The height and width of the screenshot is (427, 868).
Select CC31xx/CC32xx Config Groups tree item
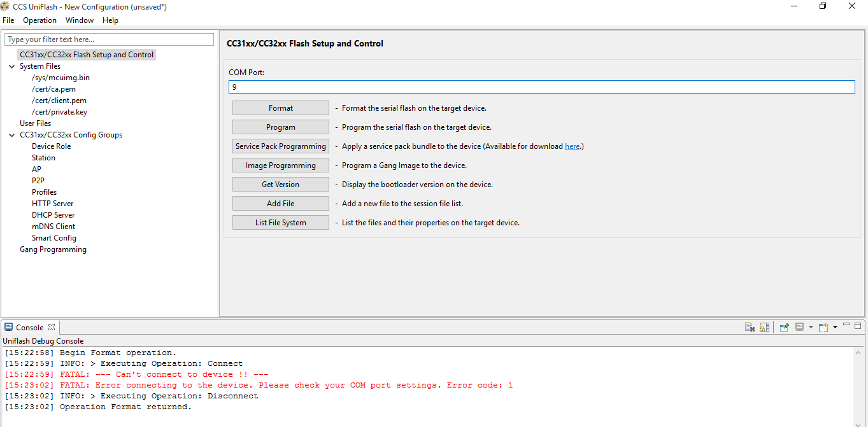71,135
